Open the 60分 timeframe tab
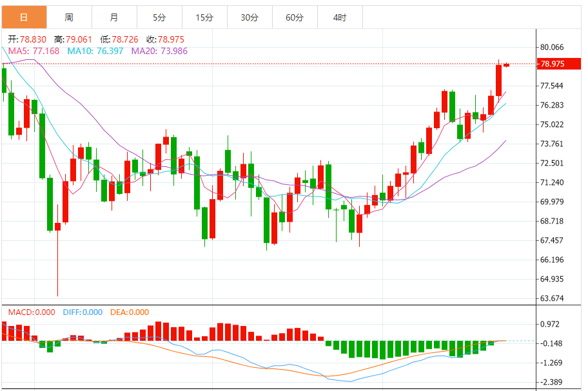 point(295,17)
